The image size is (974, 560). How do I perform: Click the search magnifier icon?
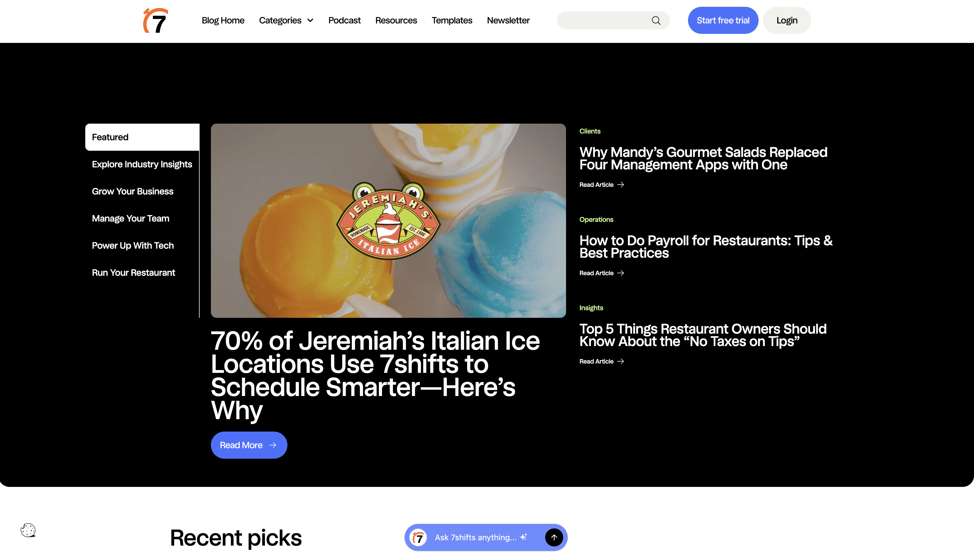pyautogui.click(x=656, y=20)
